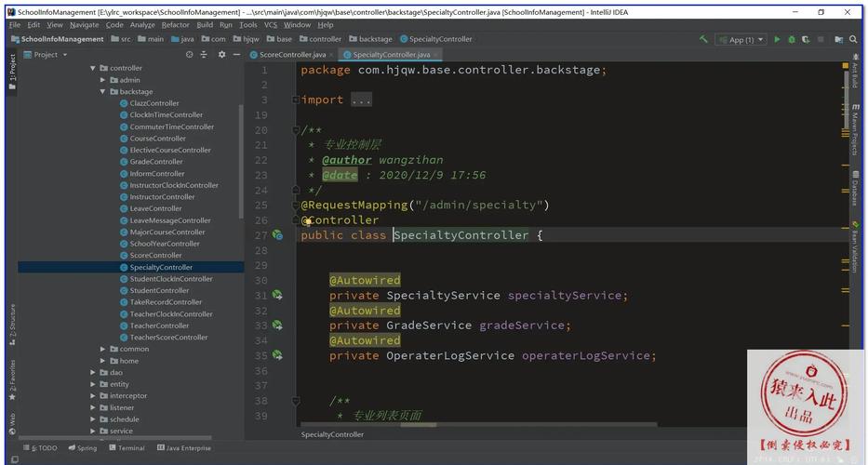
Task: Start debugging with the Debug bug icon
Action: [x=792, y=39]
